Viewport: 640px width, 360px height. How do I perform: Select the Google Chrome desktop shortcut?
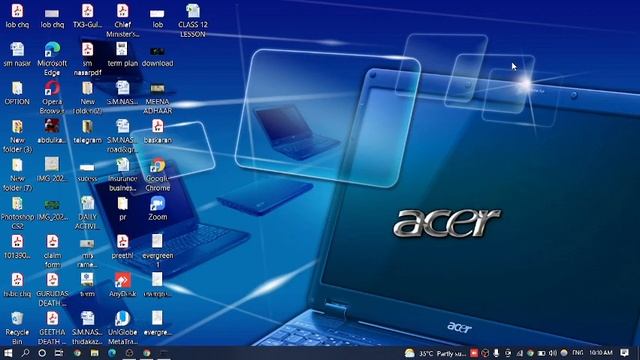[x=158, y=175]
